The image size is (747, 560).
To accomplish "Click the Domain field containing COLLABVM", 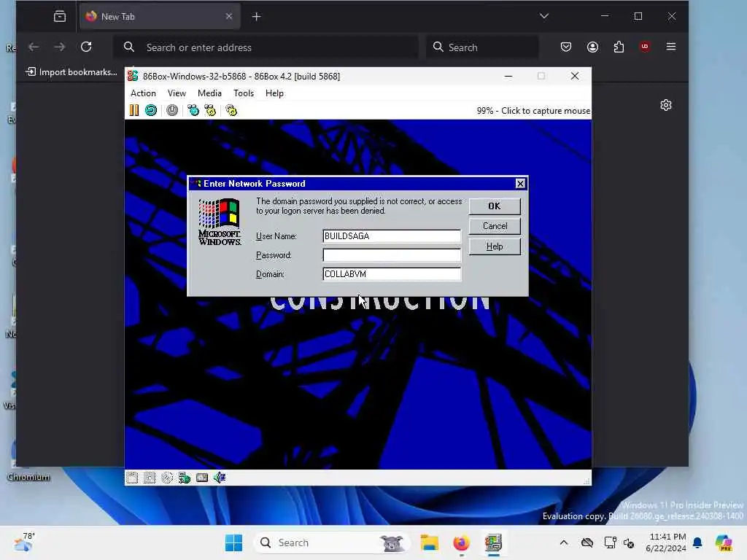I will (392, 274).
